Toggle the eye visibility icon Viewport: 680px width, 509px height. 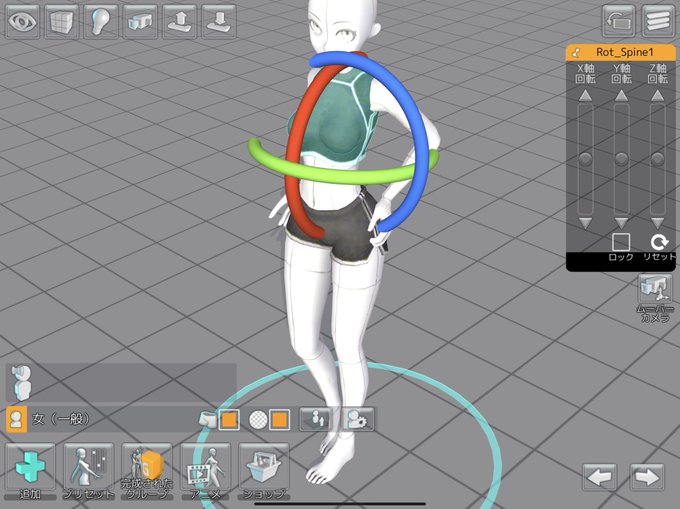[23, 21]
